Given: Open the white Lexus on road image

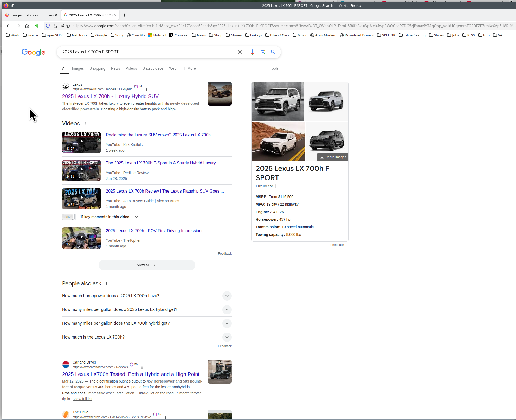Looking at the screenshot, I should [x=278, y=141].
